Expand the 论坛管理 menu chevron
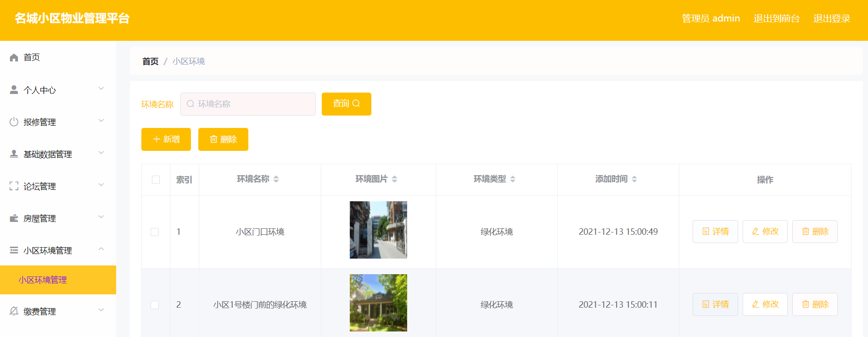Screen dimensions: 868x337 coord(101,185)
